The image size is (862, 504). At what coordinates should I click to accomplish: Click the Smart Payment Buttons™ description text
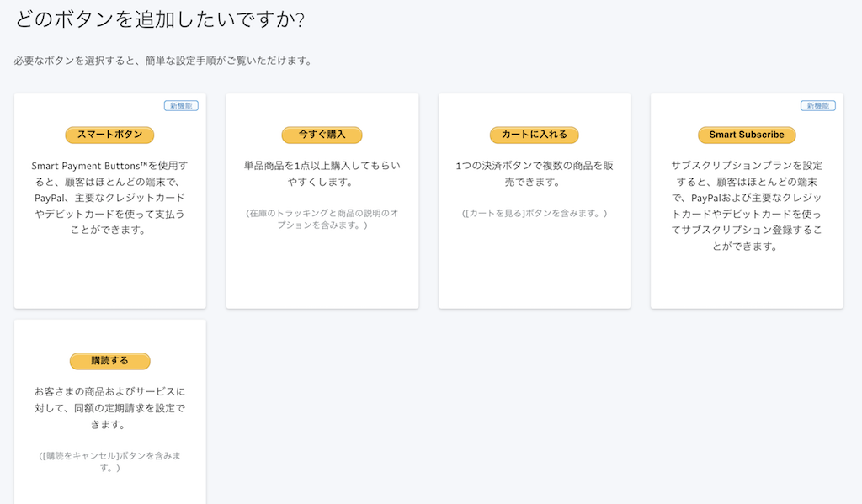tap(109, 197)
